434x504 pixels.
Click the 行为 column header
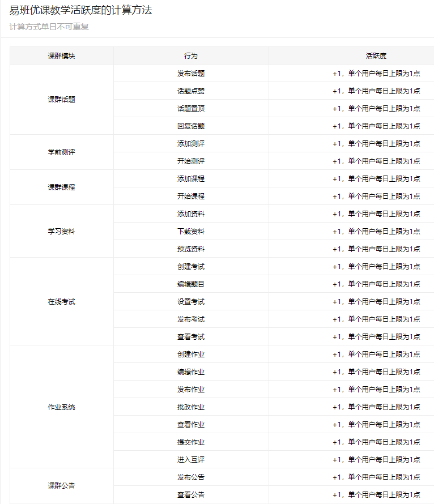[191, 56]
